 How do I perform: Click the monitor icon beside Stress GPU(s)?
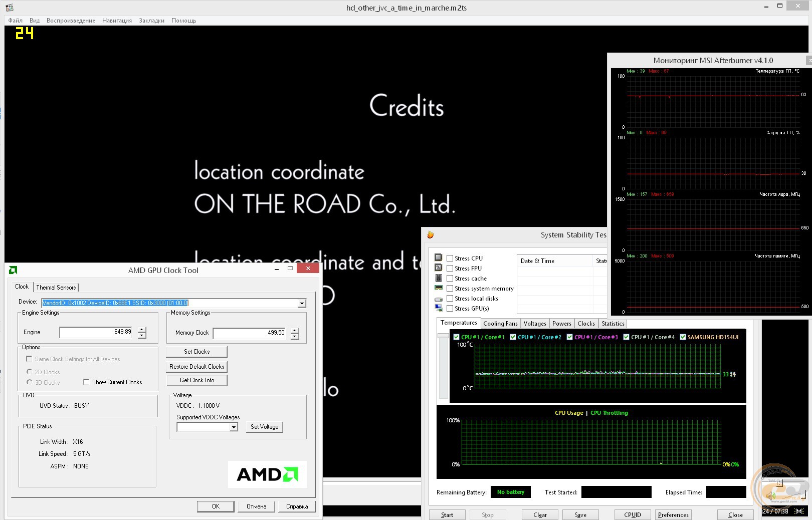(x=439, y=308)
